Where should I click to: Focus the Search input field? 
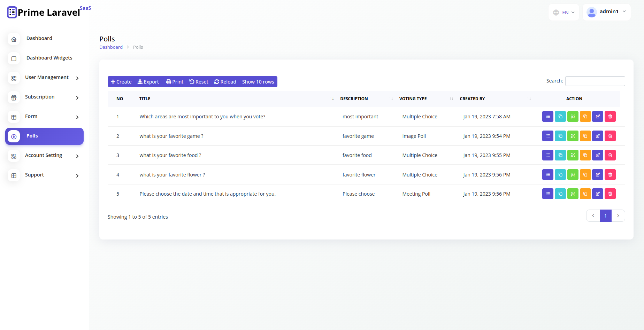click(x=595, y=81)
